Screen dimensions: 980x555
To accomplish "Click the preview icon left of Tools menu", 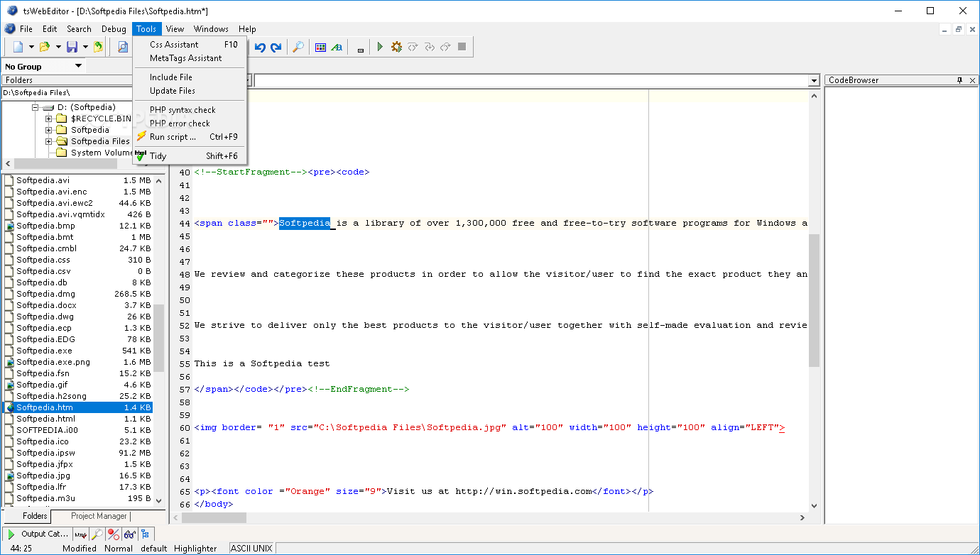I will pos(123,47).
